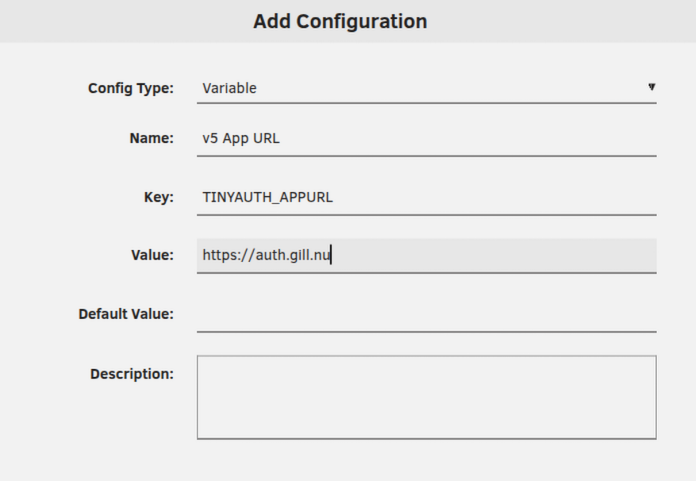Click the 'Description:' label

click(x=132, y=374)
